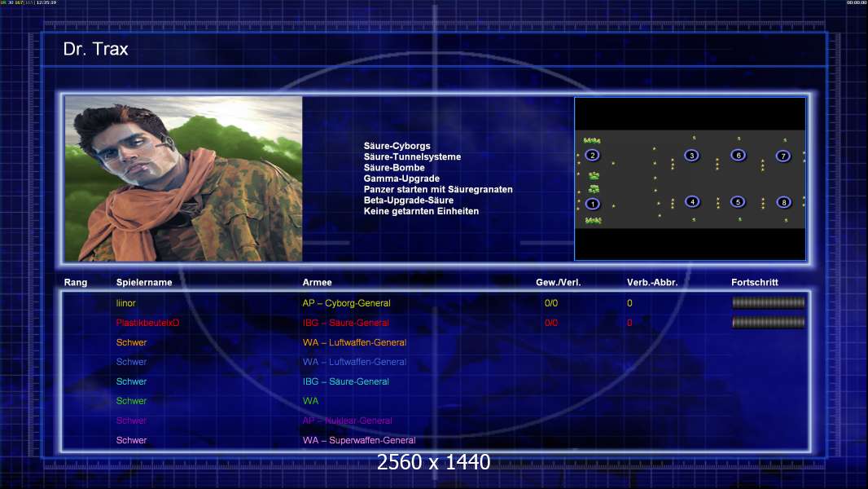Select player name liinor
The height and width of the screenshot is (489, 868).
(125, 303)
